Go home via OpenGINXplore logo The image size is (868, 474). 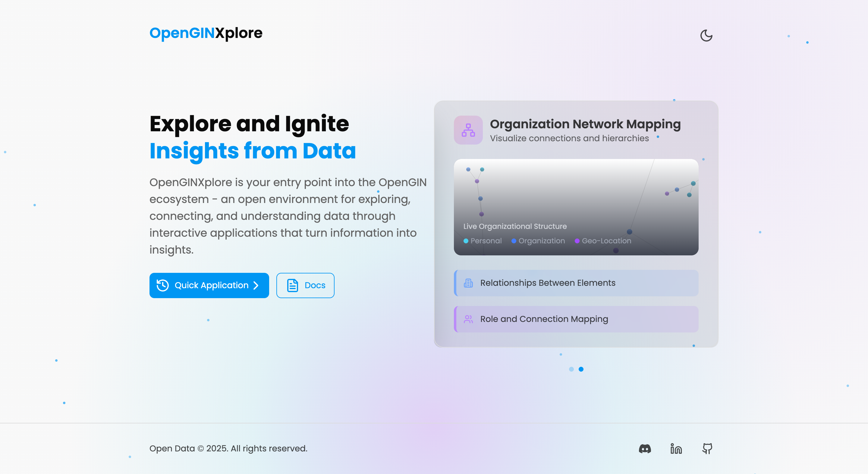pos(206,33)
